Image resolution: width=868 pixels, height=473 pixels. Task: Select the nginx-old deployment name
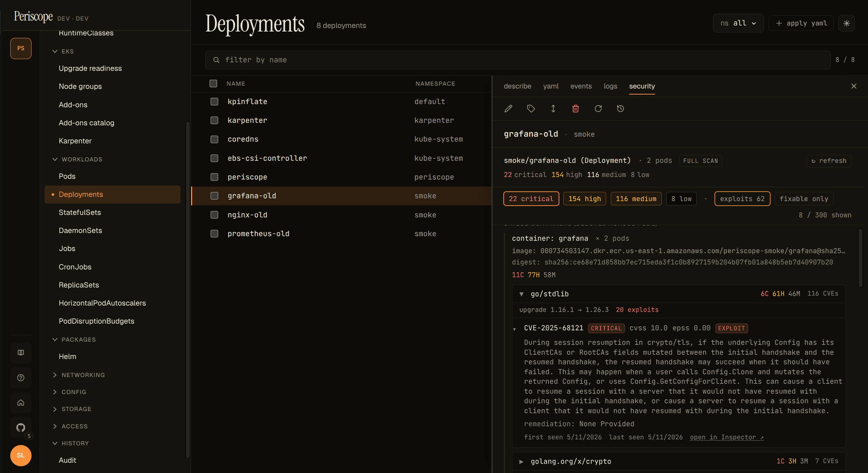(247, 215)
